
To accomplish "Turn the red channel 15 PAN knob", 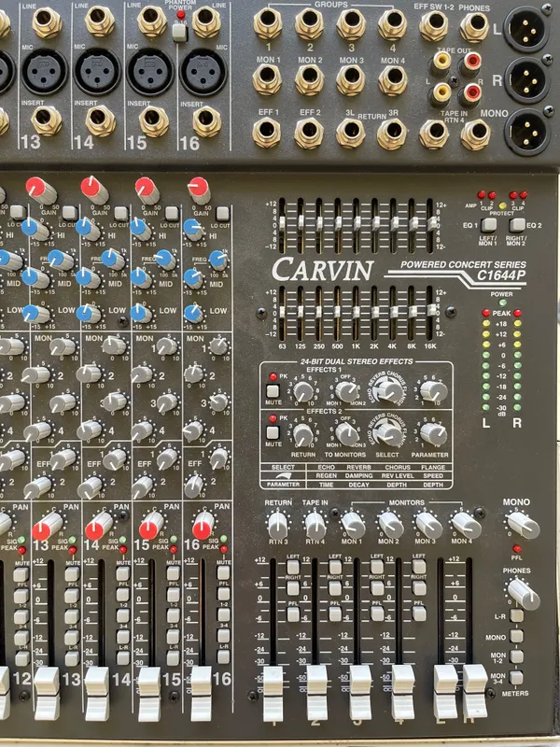I will pos(151,526).
